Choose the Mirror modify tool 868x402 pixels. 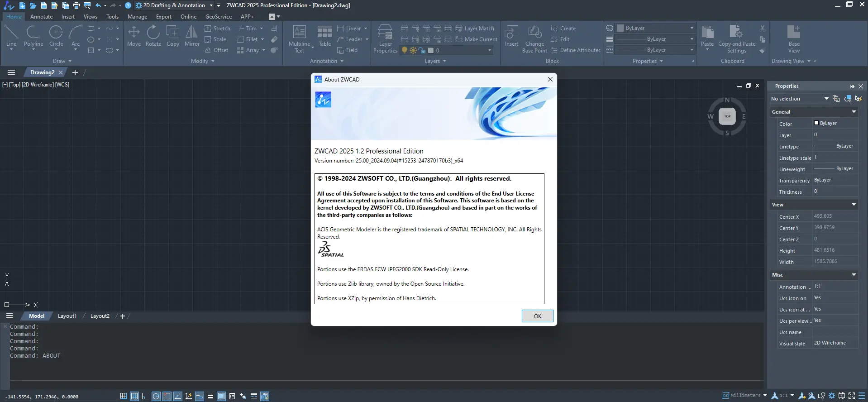coord(192,36)
